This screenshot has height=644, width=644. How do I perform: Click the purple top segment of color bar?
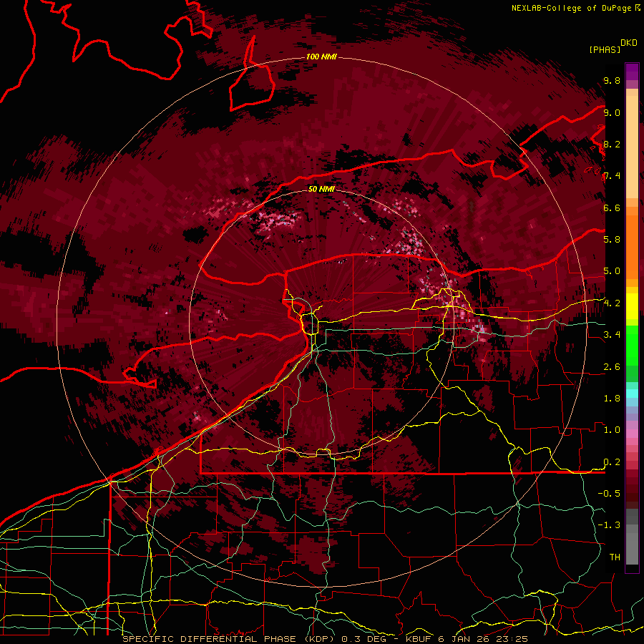pyautogui.click(x=632, y=72)
